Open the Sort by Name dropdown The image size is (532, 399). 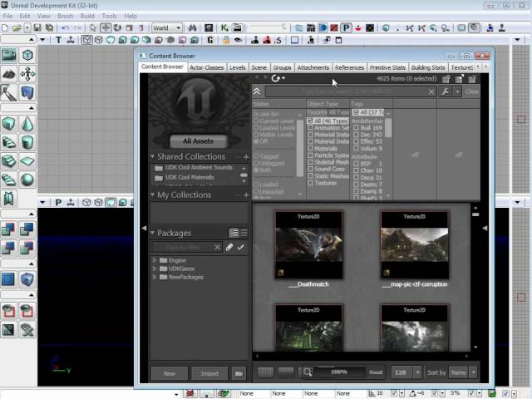pyautogui.click(x=463, y=372)
